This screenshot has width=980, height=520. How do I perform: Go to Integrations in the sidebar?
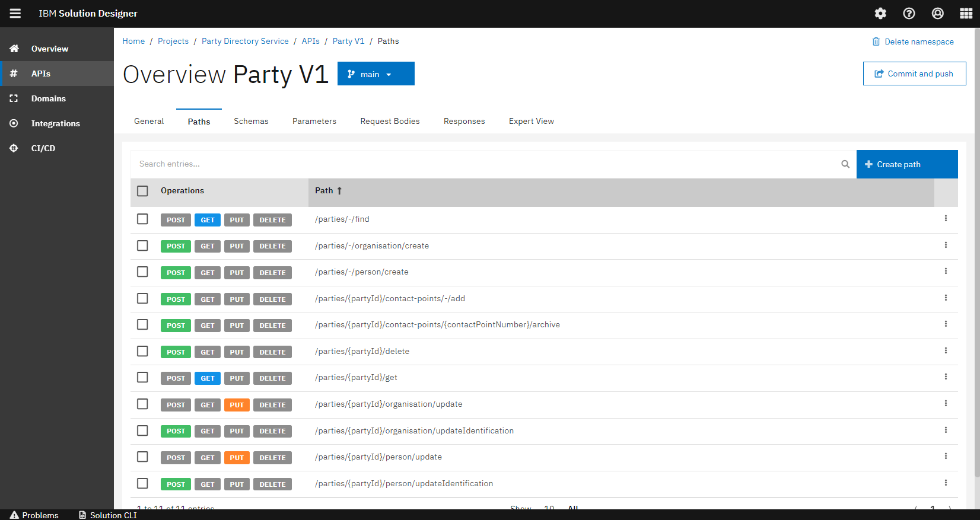click(x=55, y=123)
